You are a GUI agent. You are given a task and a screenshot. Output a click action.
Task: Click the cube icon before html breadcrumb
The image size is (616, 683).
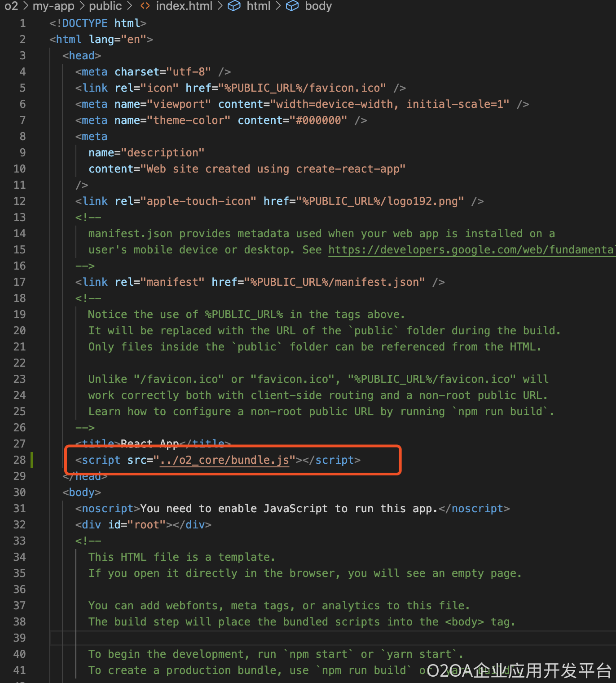click(234, 6)
